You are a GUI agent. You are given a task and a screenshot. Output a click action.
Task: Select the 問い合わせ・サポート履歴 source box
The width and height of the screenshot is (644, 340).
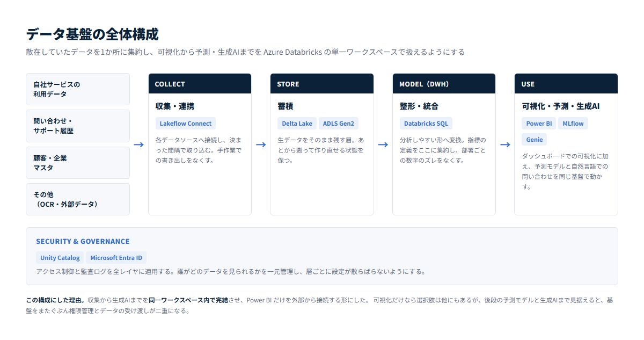(x=78, y=126)
